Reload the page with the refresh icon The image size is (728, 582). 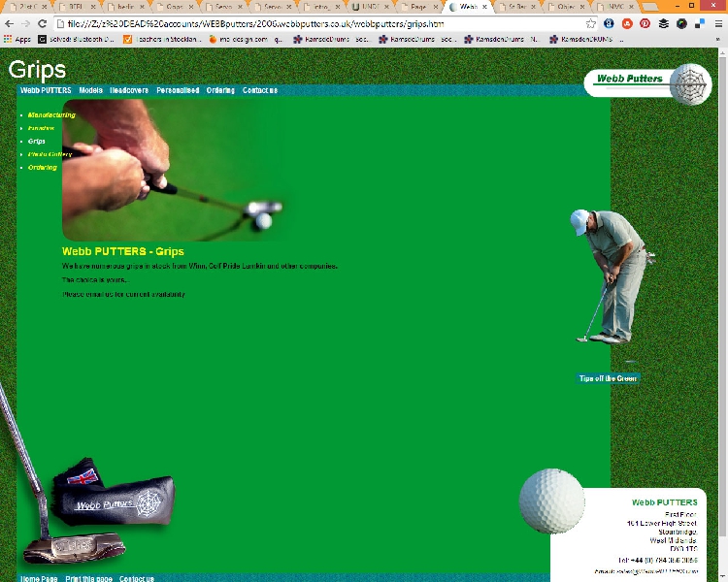click(x=44, y=23)
